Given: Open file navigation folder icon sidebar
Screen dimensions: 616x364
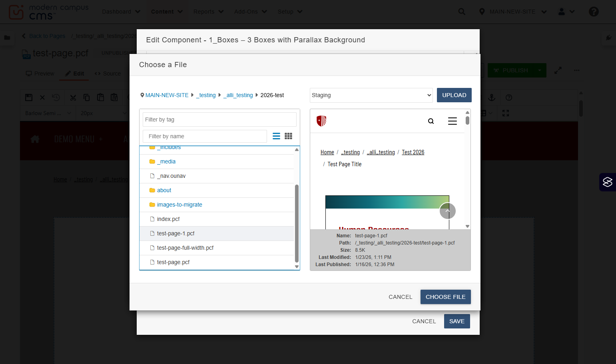Looking at the screenshot, I should pos(7,38).
